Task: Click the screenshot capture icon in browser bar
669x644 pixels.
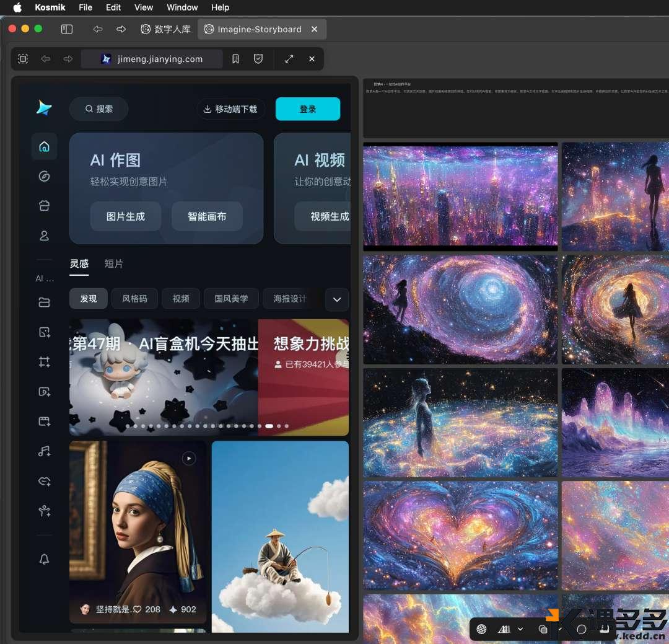Action: pyautogui.click(x=23, y=59)
